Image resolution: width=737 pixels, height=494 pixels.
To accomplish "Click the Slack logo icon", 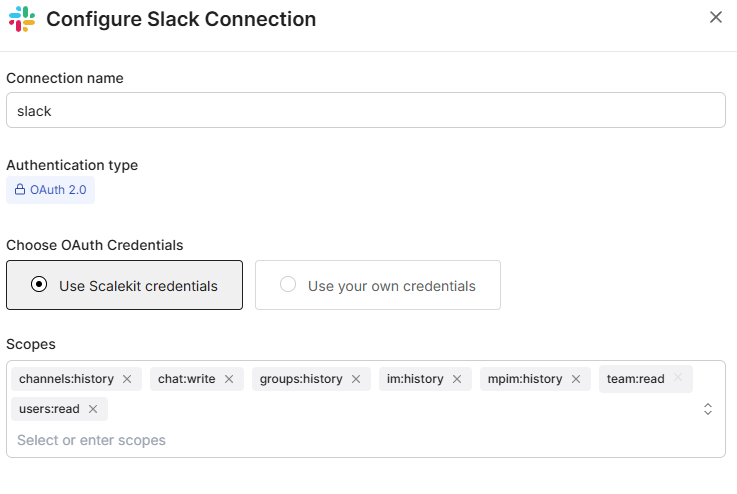I will (x=21, y=18).
